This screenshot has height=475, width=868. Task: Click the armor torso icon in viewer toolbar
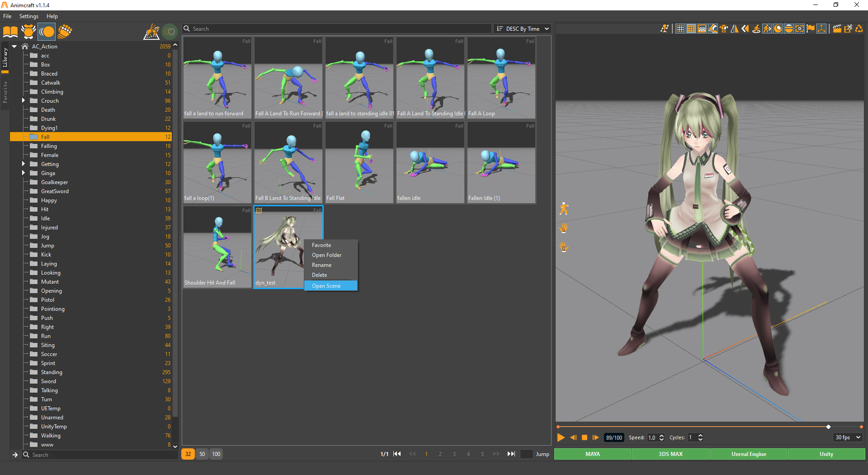[724, 28]
